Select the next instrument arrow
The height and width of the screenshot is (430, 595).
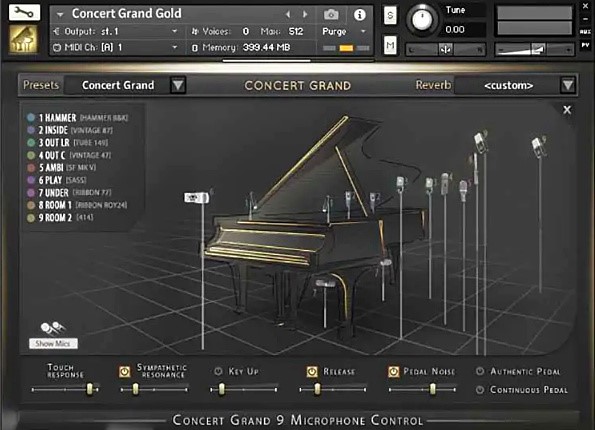[x=305, y=14]
